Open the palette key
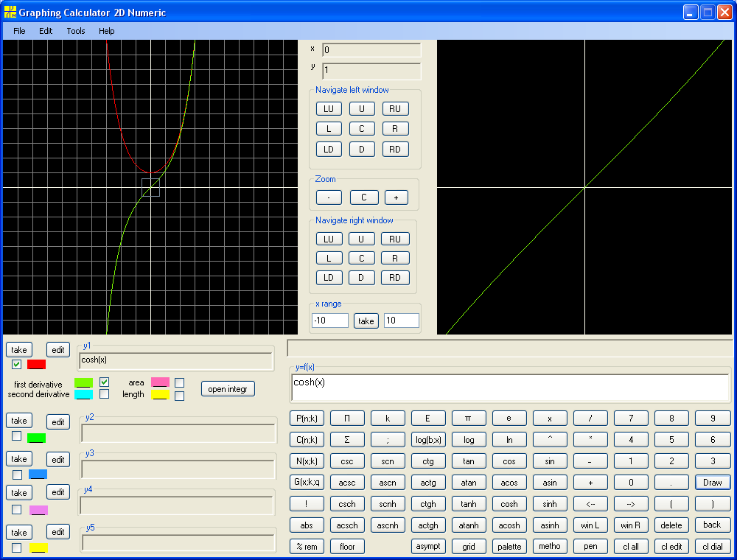The height and width of the screenshot is (560, 737). tap(509, 547)
